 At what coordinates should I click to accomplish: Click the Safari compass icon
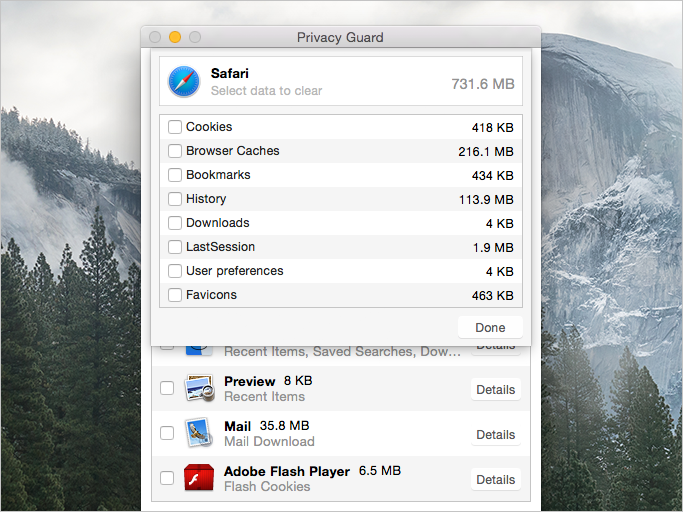click(x=184, y=81)
